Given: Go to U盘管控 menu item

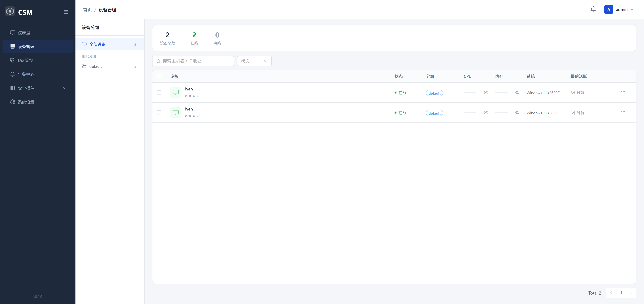Looking at the screenshot, I should 25,60.
